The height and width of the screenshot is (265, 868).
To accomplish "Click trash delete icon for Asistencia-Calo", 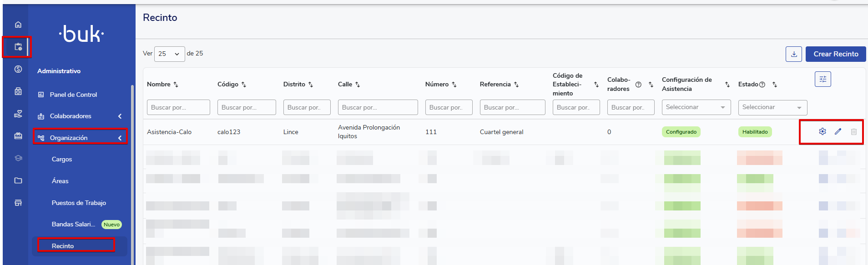I will 853,132.
